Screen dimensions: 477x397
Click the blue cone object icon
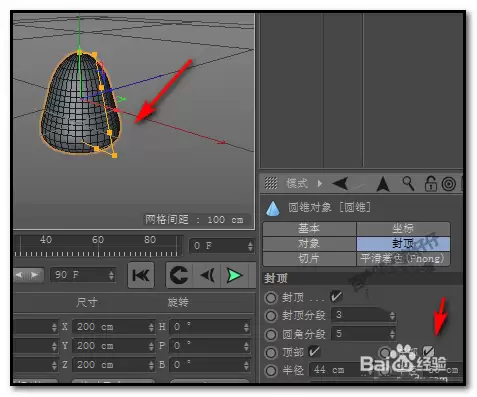[x=273, y=209]
